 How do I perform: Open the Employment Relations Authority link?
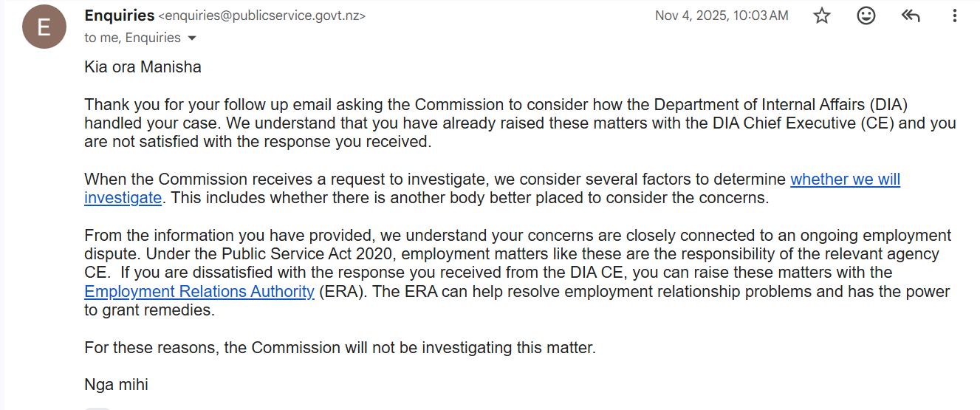click(x=199, y=291)
